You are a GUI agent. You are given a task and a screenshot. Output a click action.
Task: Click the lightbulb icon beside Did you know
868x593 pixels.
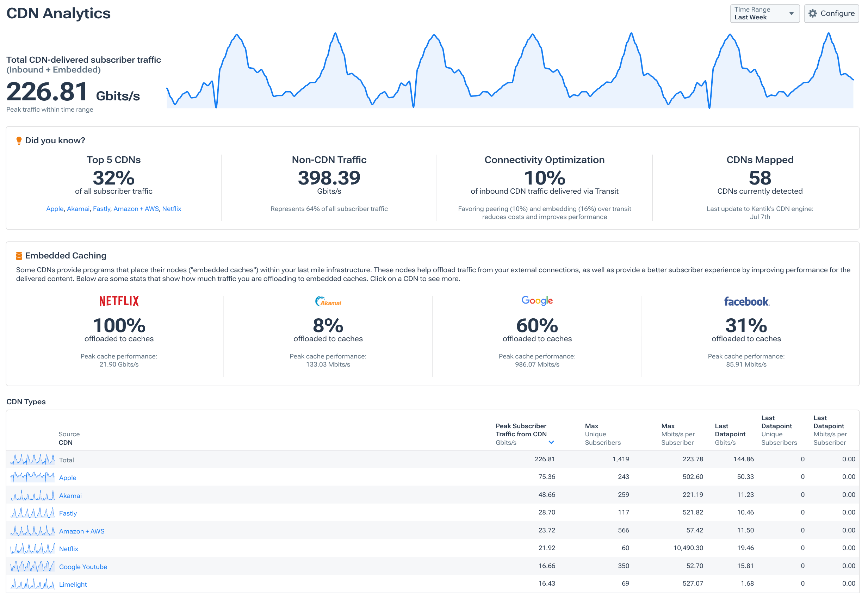click(x=19, y=141)
